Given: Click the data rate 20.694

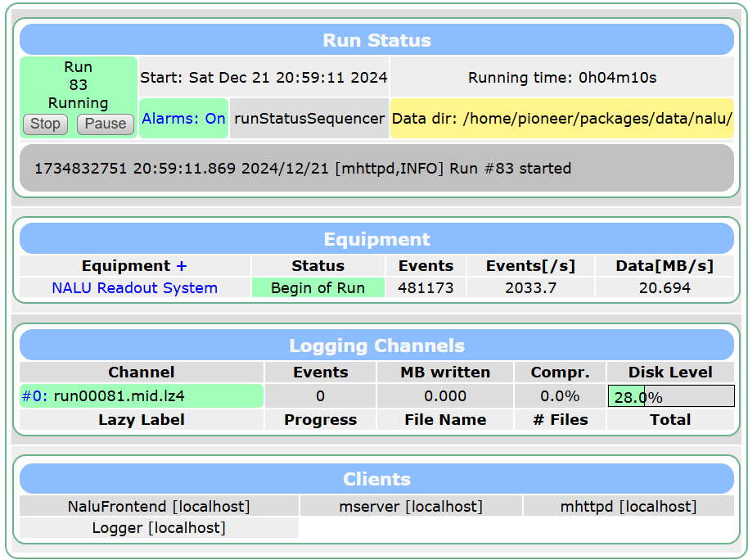Looking at the screenshot, I should pos(665,288).
